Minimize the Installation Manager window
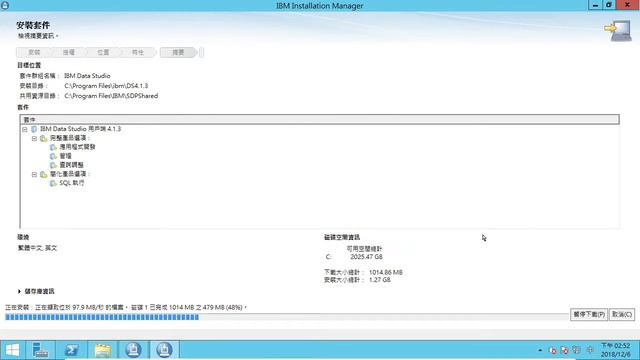 click(595, 5)
